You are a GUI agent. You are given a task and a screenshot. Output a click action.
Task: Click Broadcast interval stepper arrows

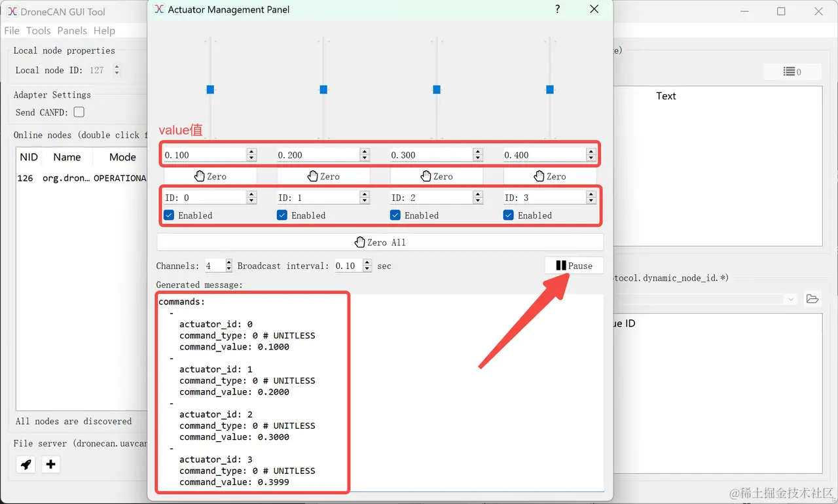click(367, 266)
